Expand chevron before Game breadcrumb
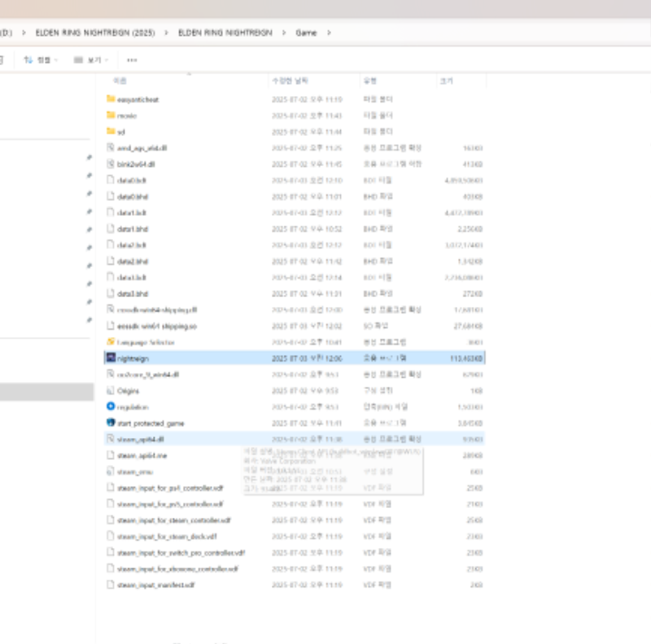This screenshot has height=644, width=651. tap(284, 33)
